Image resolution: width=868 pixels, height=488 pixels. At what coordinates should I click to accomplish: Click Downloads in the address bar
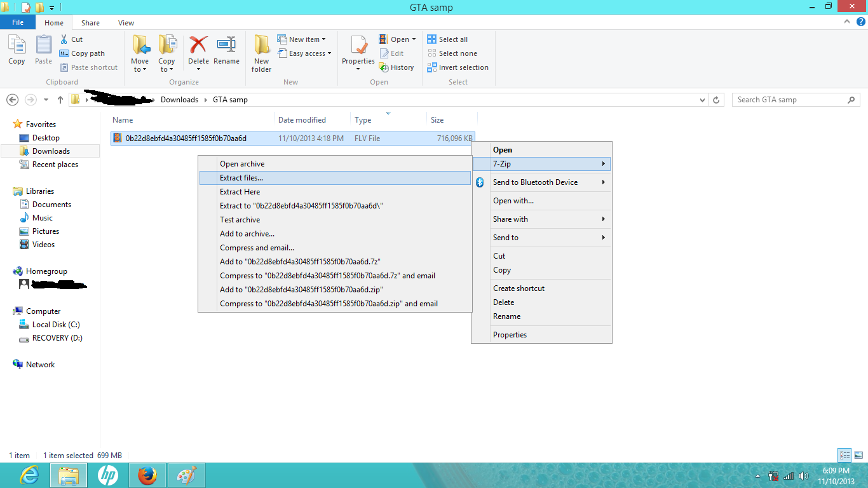pos(179,100)
